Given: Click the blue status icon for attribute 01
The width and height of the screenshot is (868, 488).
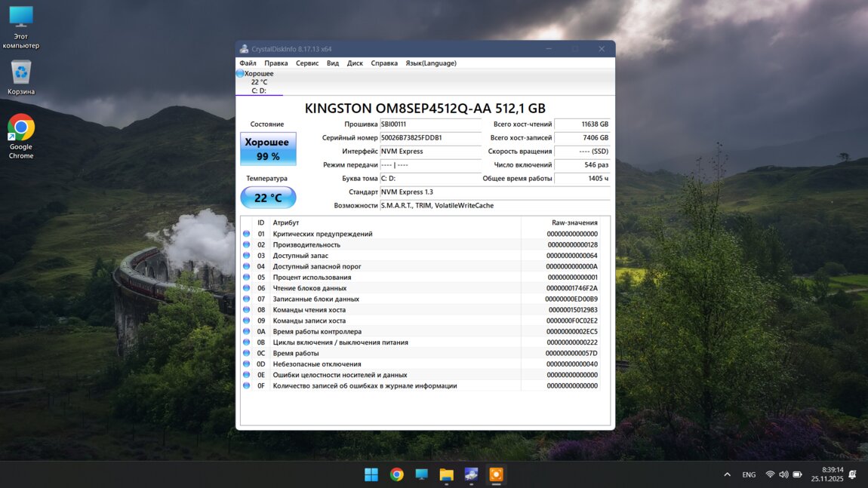Looking at the screenshot, I should (246, 234).
